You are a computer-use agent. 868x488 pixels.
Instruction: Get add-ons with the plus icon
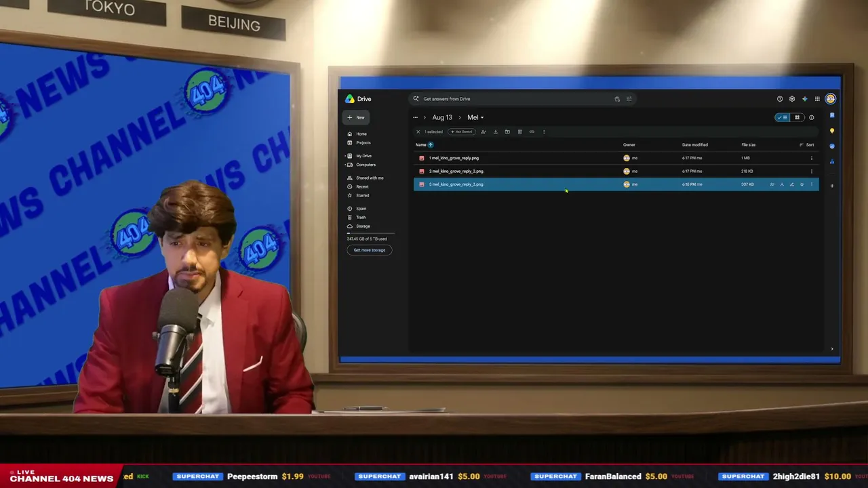(832, 186)
